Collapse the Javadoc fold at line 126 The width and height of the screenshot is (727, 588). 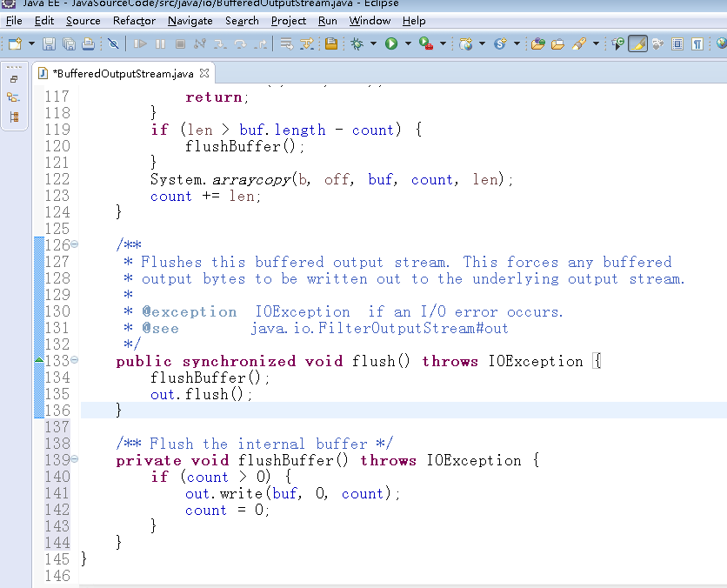coord(75,244)
